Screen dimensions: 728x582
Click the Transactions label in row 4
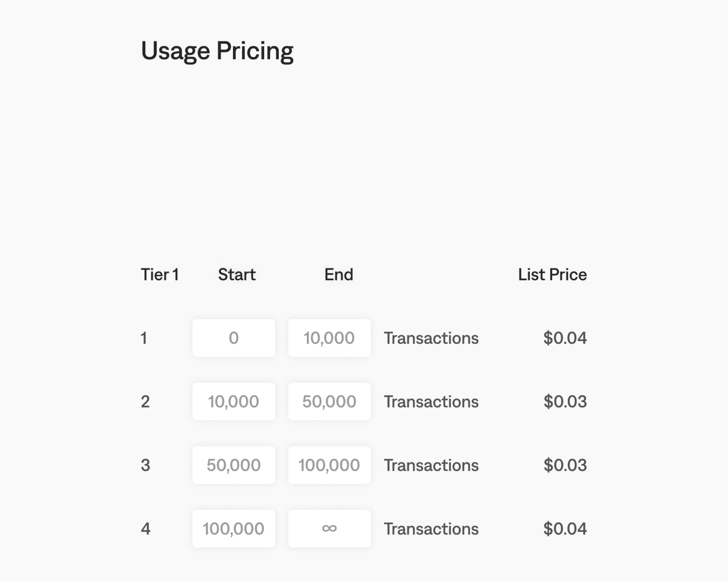pyautogui.click(x=431, y=529)
